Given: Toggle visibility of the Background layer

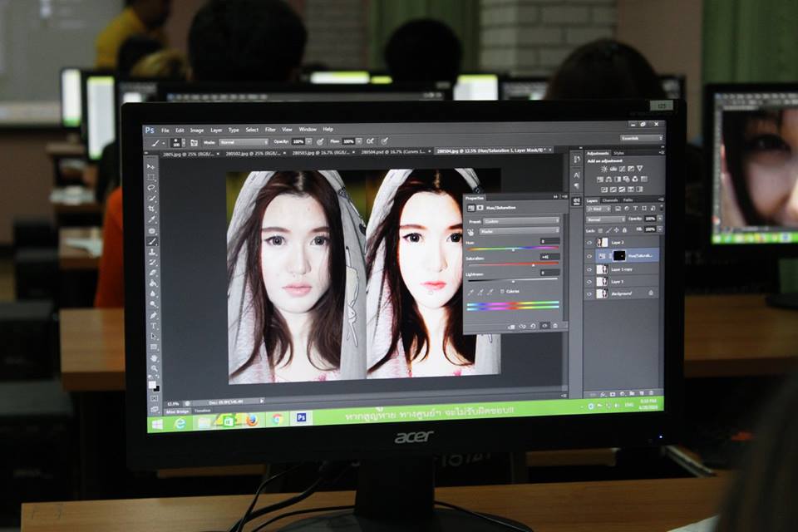Looking at the screenshot, I should (590, 293).
